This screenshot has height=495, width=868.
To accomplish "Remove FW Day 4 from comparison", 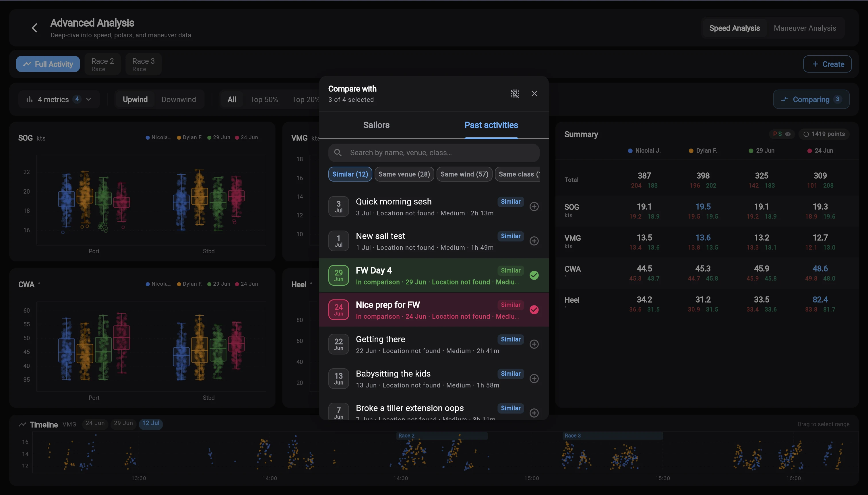I will pyautogui.click(x=534, y=275).
